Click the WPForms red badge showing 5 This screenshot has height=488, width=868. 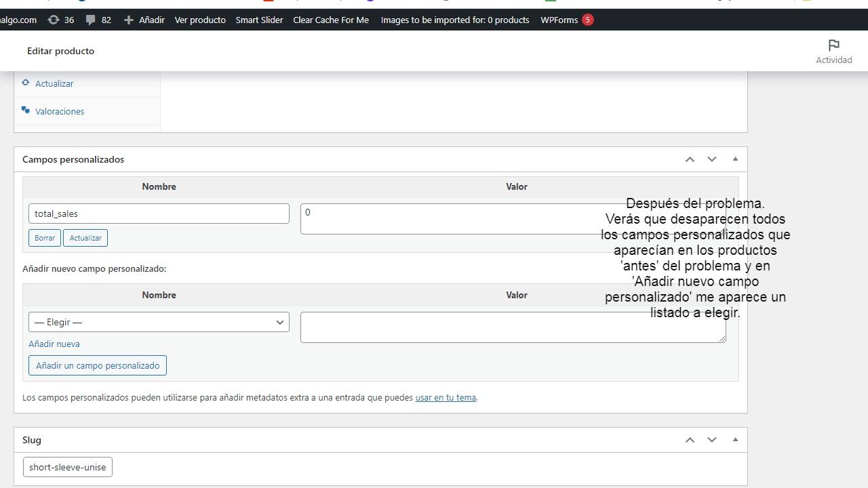pos(587,20)
